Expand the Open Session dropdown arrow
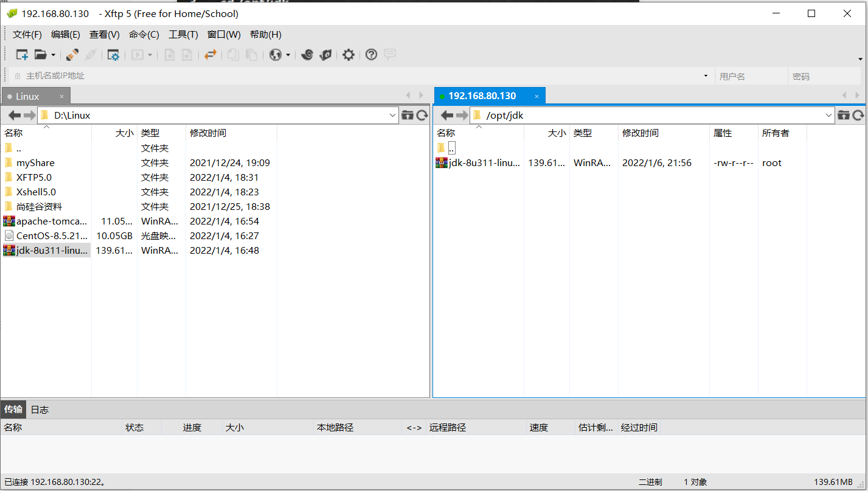The height and width of the screenshot is (491, 868). click(53, 55)
